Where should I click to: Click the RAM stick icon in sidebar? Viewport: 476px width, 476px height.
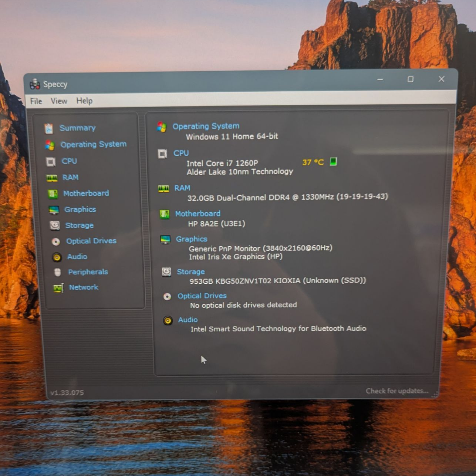click(52, 178)
